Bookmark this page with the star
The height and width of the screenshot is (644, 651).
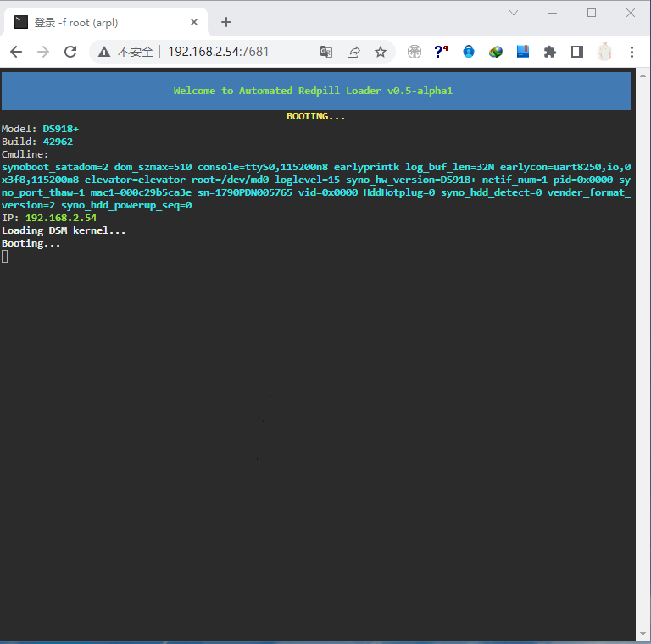[381, 52]
